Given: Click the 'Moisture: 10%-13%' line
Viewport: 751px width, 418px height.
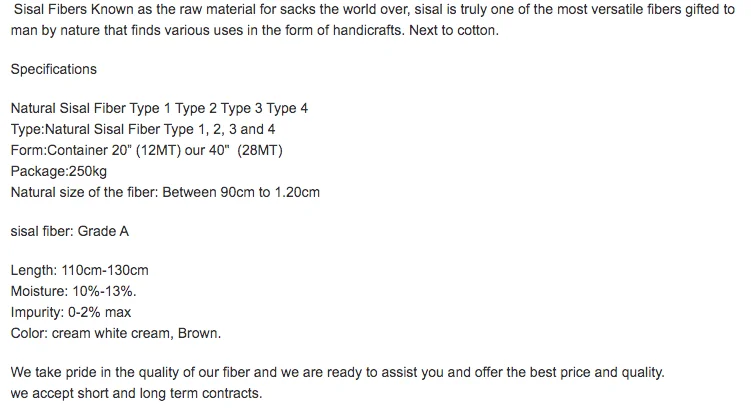Looking at the screenshot, I should [x=73, y=291].
